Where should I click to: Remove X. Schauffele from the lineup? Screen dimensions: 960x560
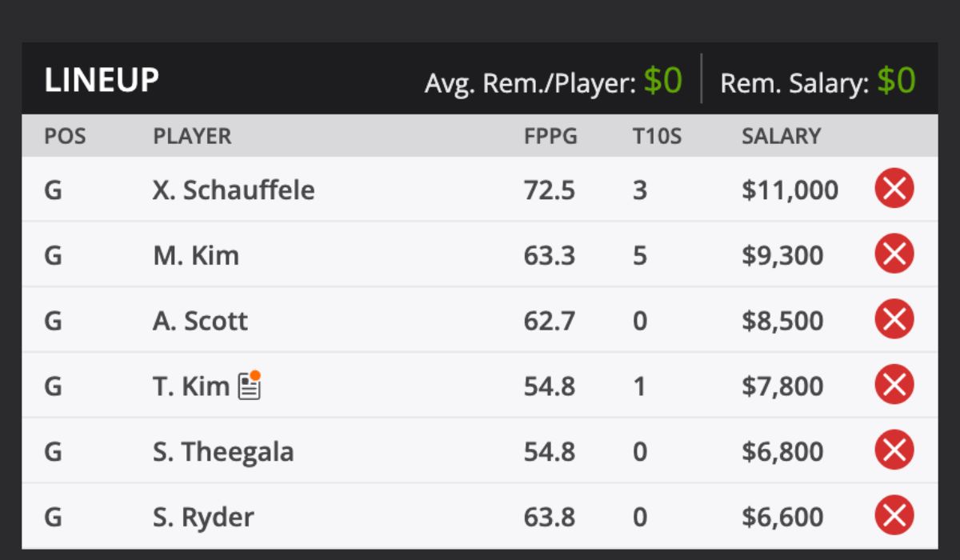[894, 190]
